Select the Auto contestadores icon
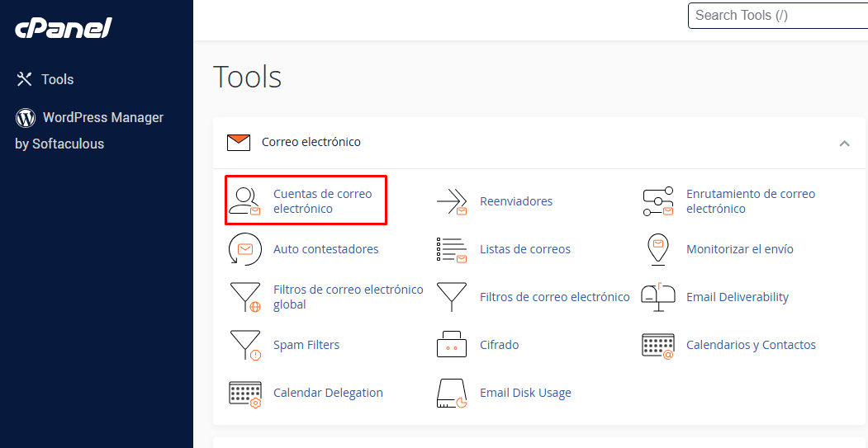This screenshot has height=448, width=868. (244, 249)
